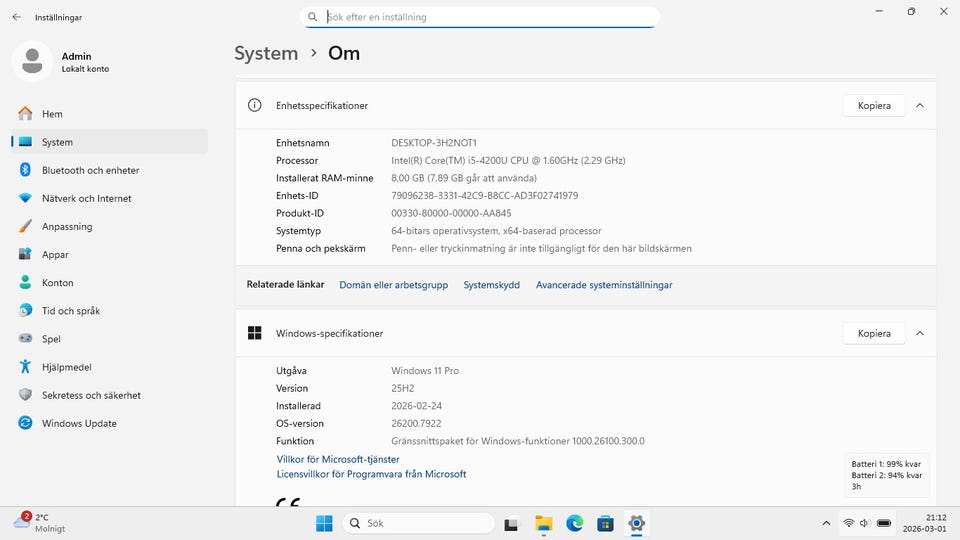Collapse the Enhetsspecifikationer section
The height and width of the screenshot is (540, 960).
(x=920, y=105)
